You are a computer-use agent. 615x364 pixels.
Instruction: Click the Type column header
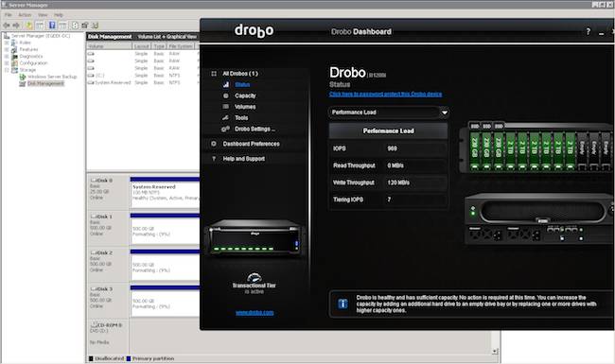[x=159, y=46]
